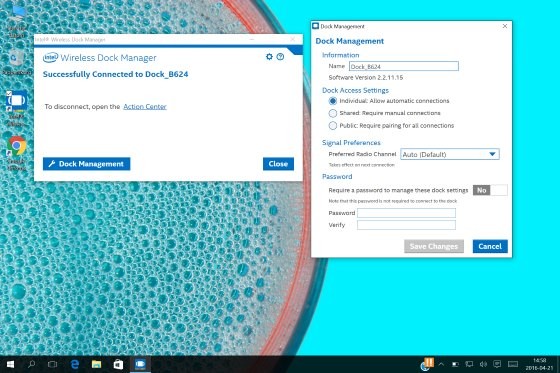The width and height of the screenshot is (560, 373).
Task: Click the Intel logo in Wireless Dock Manager
Action: coord(50,58)
